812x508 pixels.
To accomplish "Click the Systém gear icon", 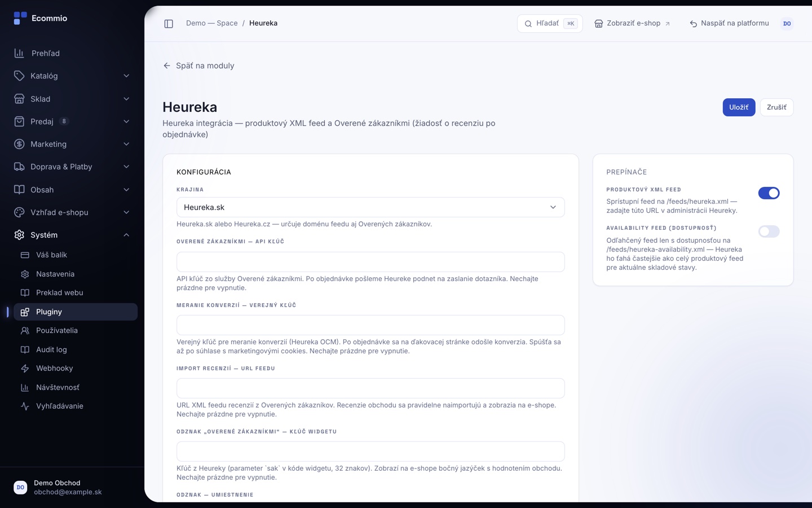I will click(19, 235).
